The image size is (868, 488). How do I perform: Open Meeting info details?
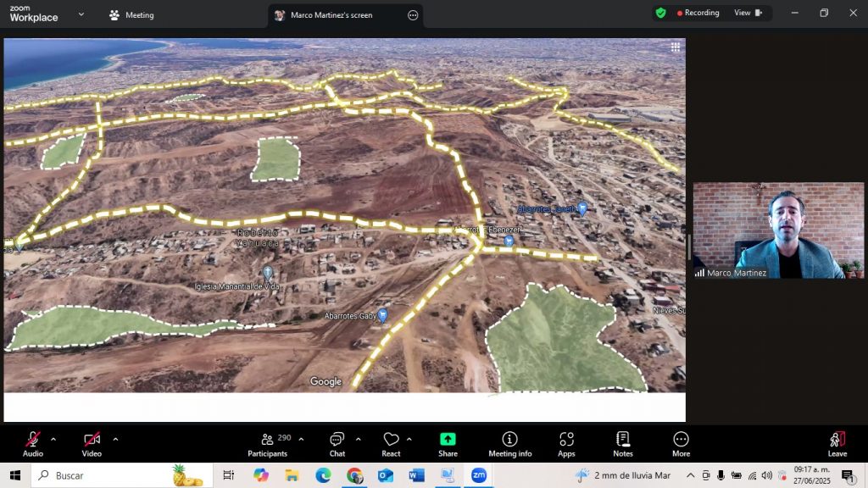509,443
